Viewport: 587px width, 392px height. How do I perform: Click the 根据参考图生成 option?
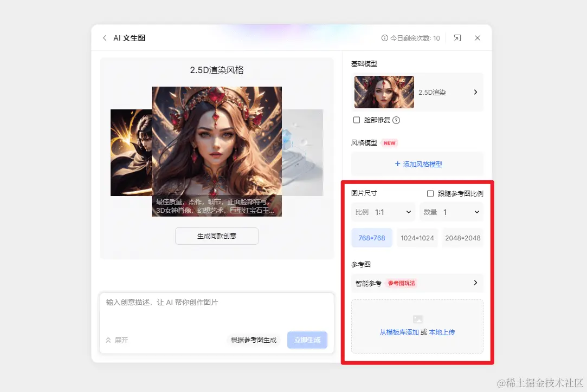click(x=253, y=340)
